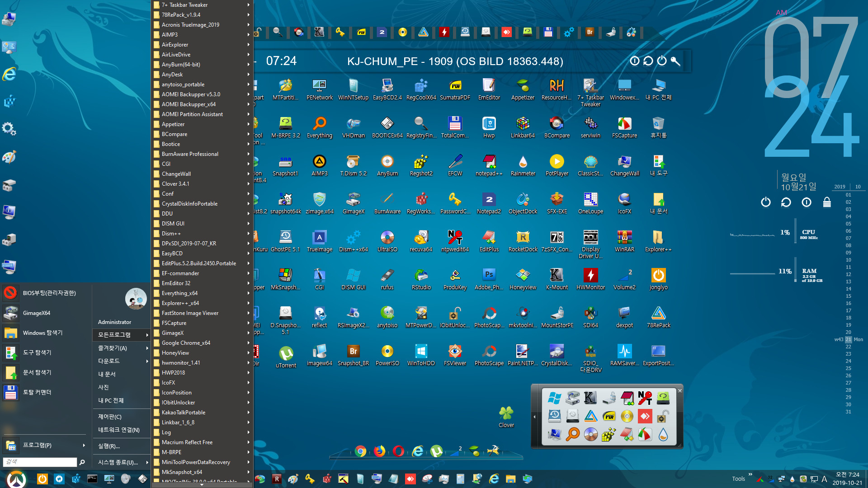The image size is (868, 488).
Task: Open 네트워크 연결(N) start menu entry
Action: point(121,430)
